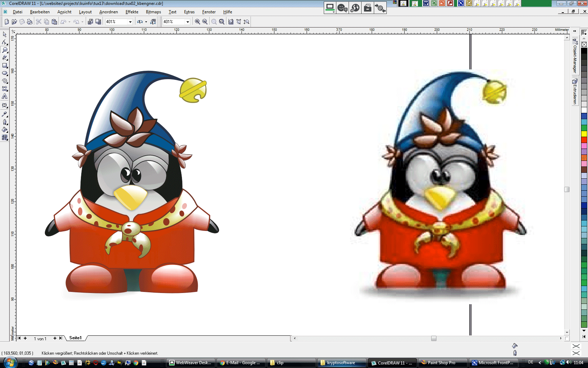Select the Pick (arrow) tool

click(5, 34)
